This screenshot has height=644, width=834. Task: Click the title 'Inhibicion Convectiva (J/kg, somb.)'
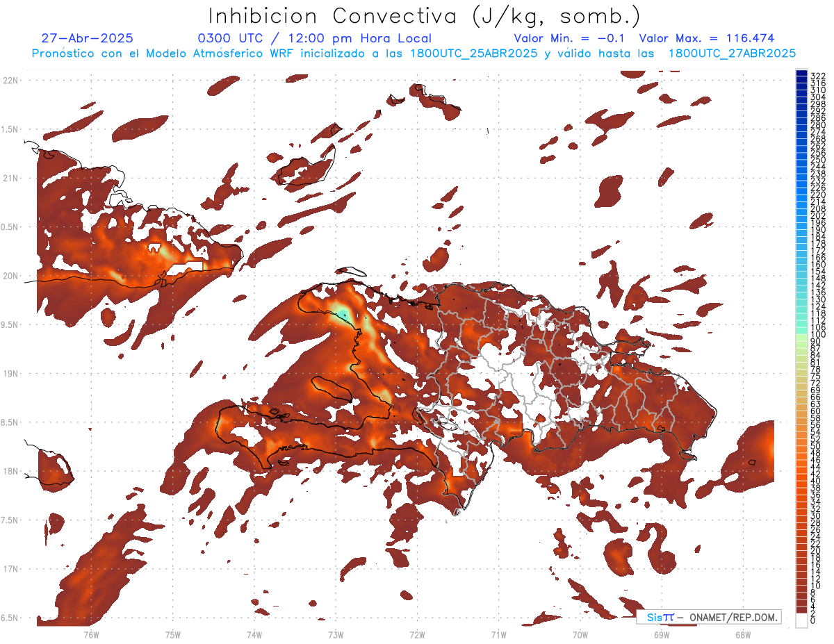point(425,16)
